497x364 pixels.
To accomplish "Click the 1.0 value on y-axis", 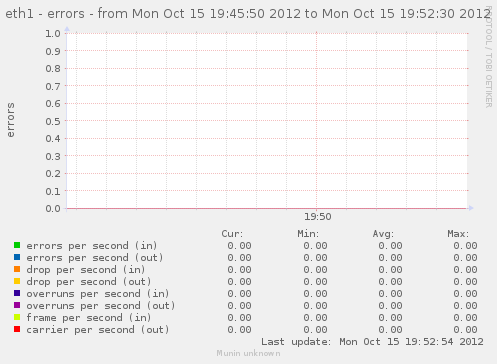I will (x=53, y=33).
